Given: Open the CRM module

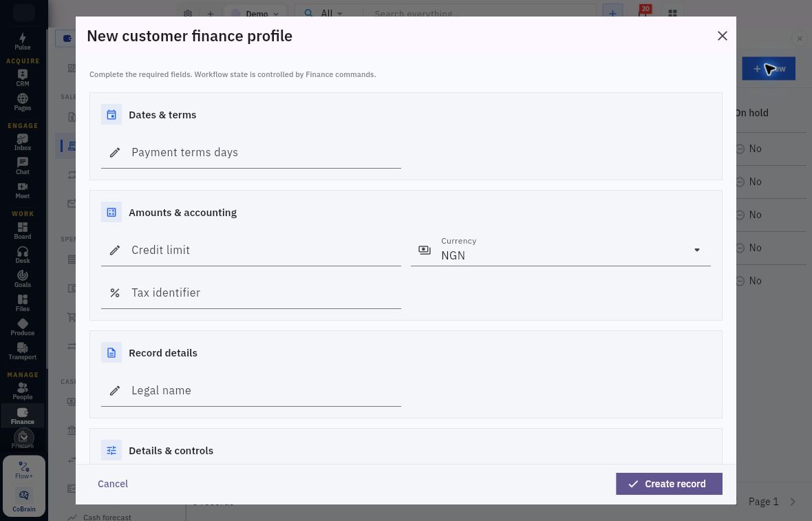Looking at the screenshot, I should pyautogui.click(x=22, y=78).
